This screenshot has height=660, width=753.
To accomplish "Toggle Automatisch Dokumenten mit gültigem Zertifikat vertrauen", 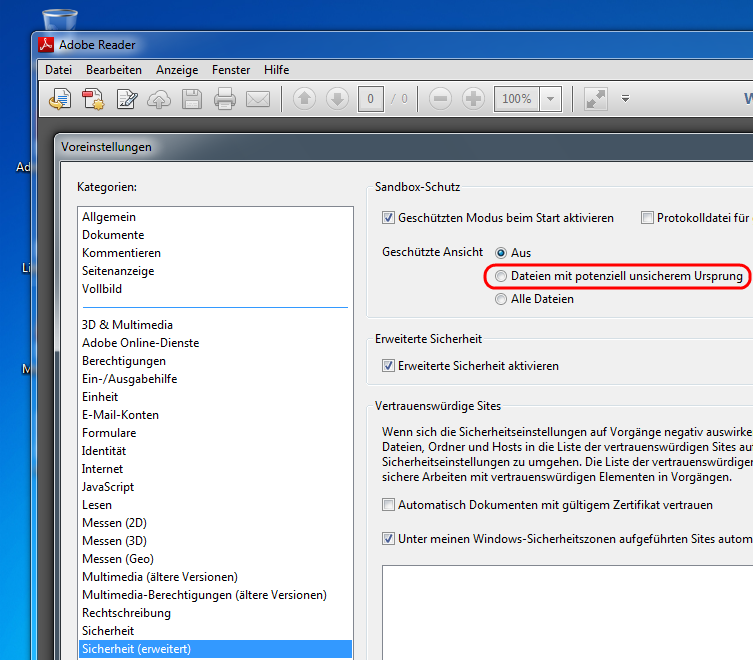I will (x=388, y=505).
